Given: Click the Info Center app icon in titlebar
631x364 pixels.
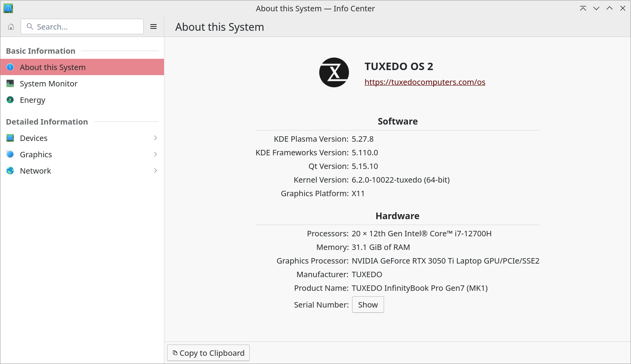Looking at the screenshot, I should point(8,8).
